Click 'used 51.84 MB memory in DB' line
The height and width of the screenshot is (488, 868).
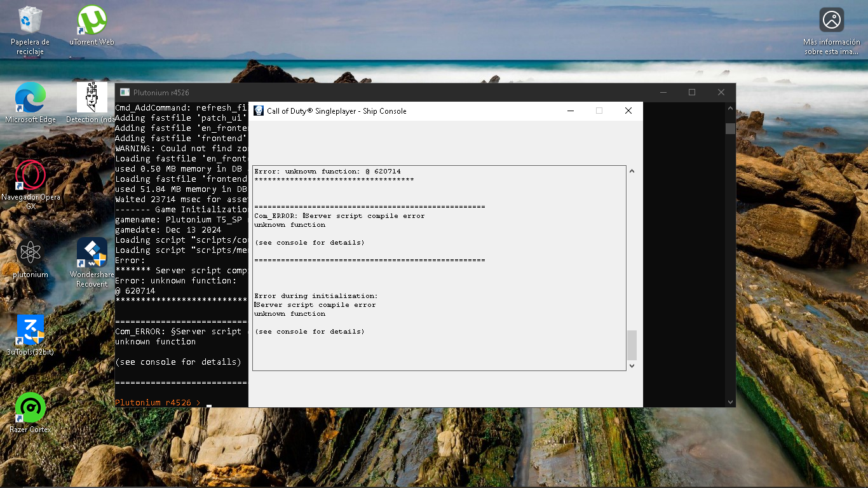click(x=181, y=189)
